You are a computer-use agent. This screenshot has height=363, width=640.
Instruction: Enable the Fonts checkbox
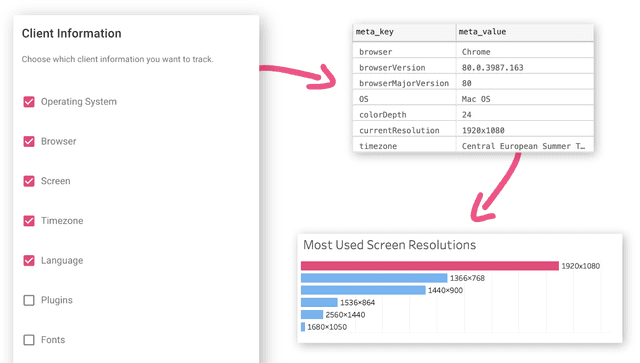(x=29, y=340)
